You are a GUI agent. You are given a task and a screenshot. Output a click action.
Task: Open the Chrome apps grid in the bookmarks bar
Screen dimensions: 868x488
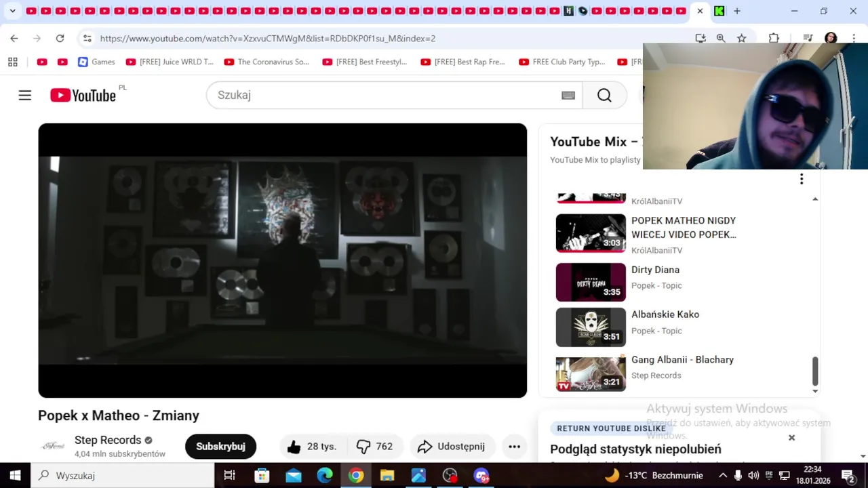pos(12,62)
